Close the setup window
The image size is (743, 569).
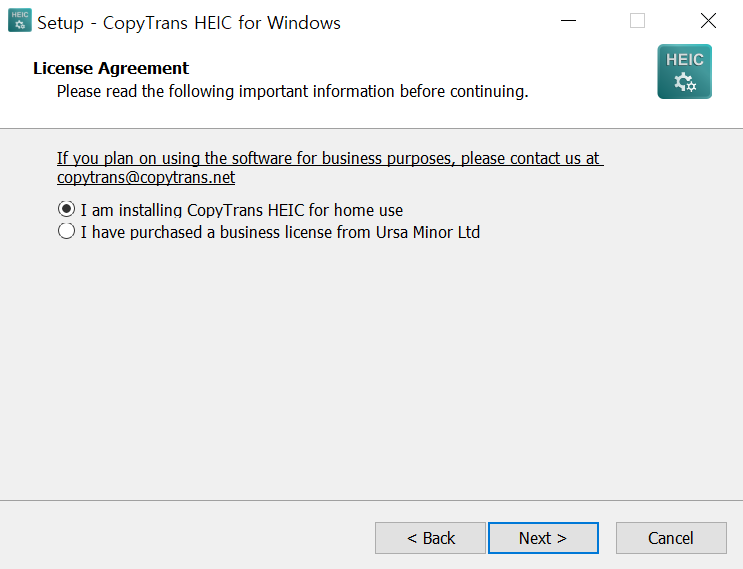[x=708, y=21]
